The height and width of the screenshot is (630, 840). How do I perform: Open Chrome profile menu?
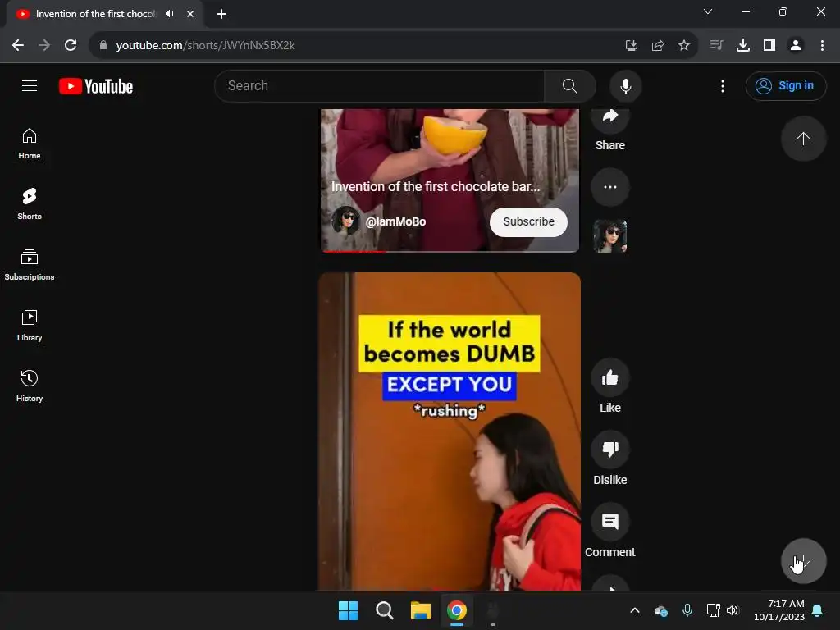795,46
